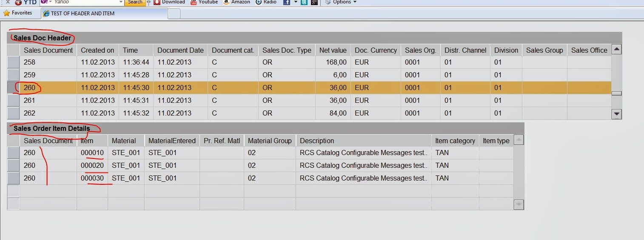Select row selector for sales document 262
The width and height of the screenshot is (644, 240).
tap(14, 113)
